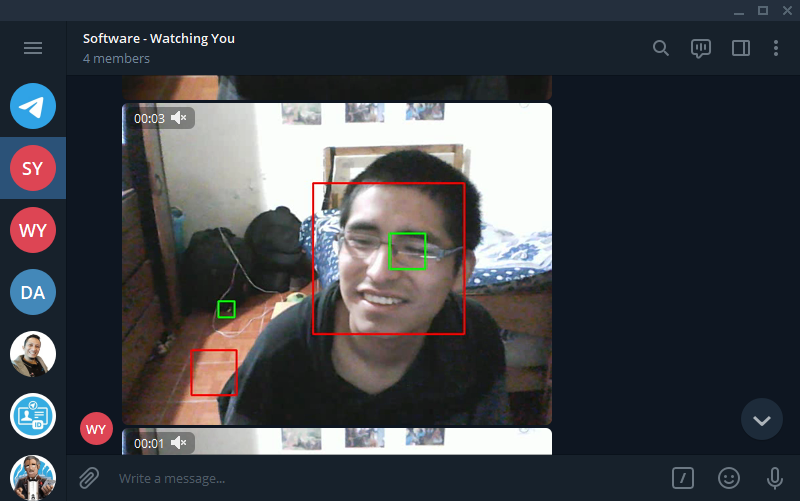
Task: Open chat with smiling man profile photo
Action: [x=33, y=354]
